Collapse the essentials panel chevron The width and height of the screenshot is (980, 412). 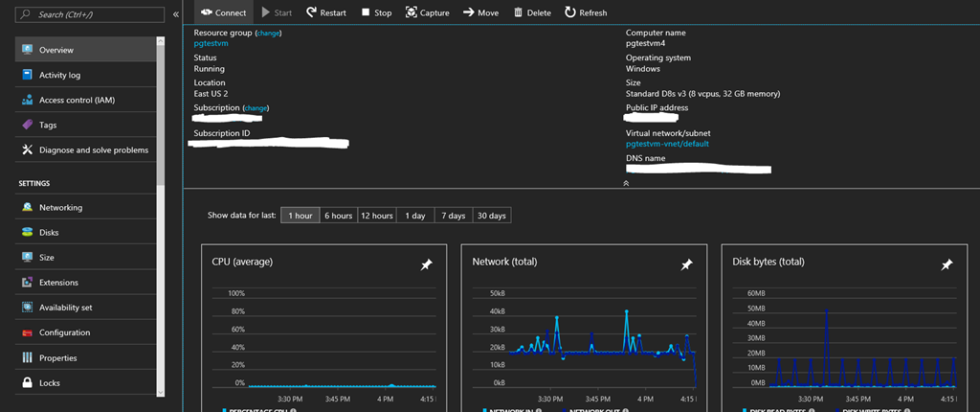tap(626, 183)
